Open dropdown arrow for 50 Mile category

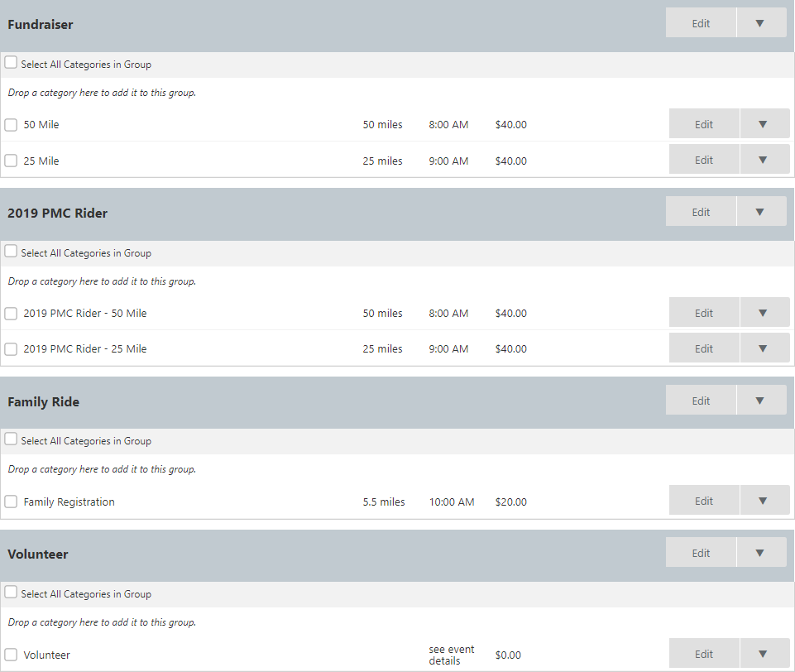click(x=764, y=124)
